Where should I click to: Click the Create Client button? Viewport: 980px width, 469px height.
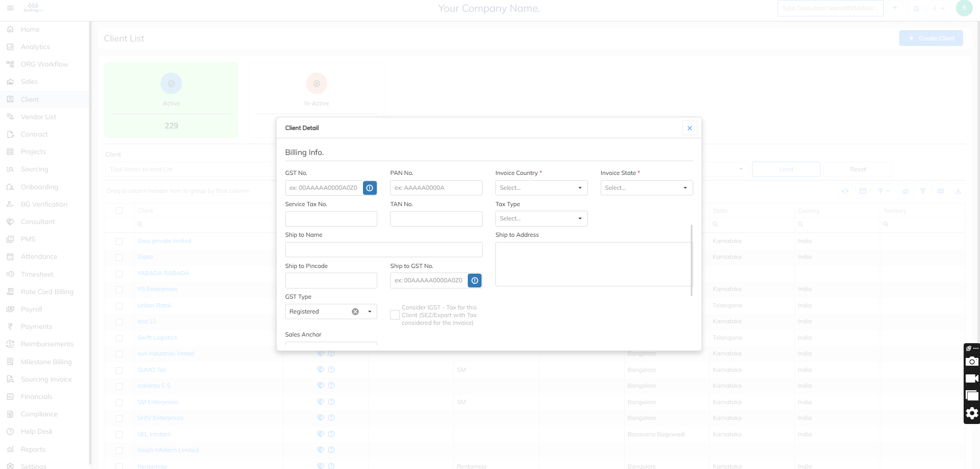pyautogui.click(x=931, y=38)
